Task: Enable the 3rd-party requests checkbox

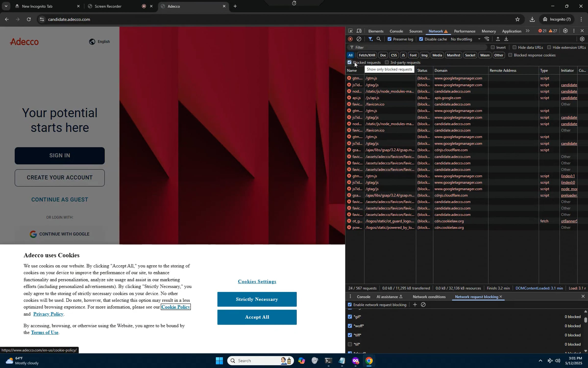Action: coord(387,62)
